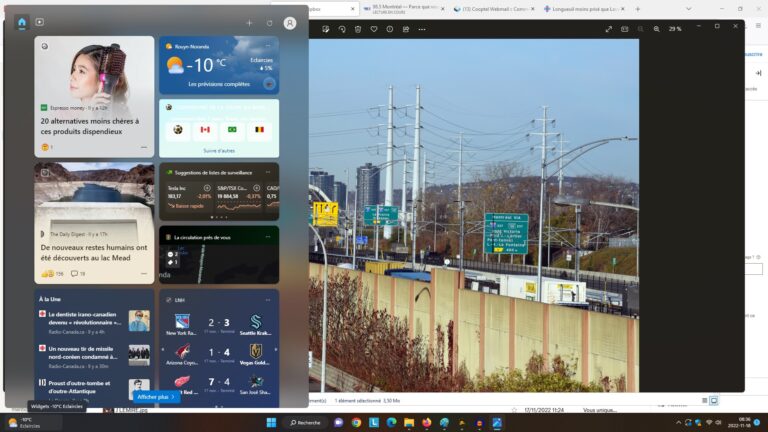Viewport: 768px width, 432px height.
Task: Open comments on Lac Mead article
Action: click(x=78, y=273)
